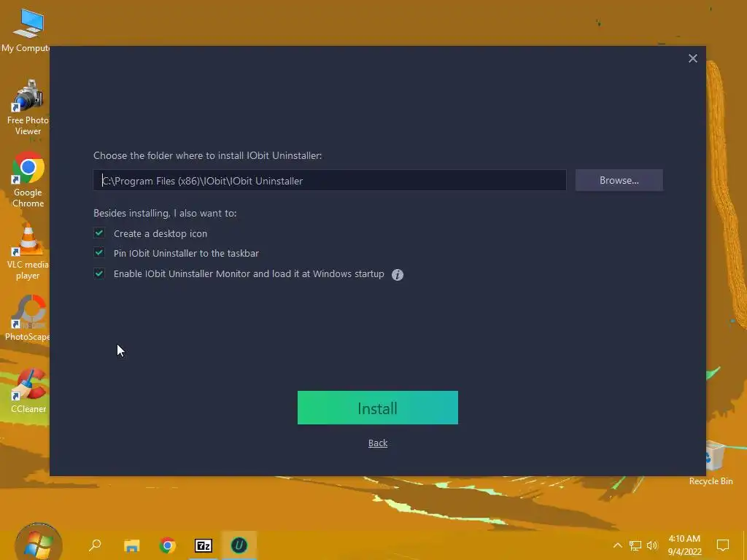The height and width of the screenshot is (560, 747).
Task: Open File Explorer from taskbar
Action: pos(131,545)
